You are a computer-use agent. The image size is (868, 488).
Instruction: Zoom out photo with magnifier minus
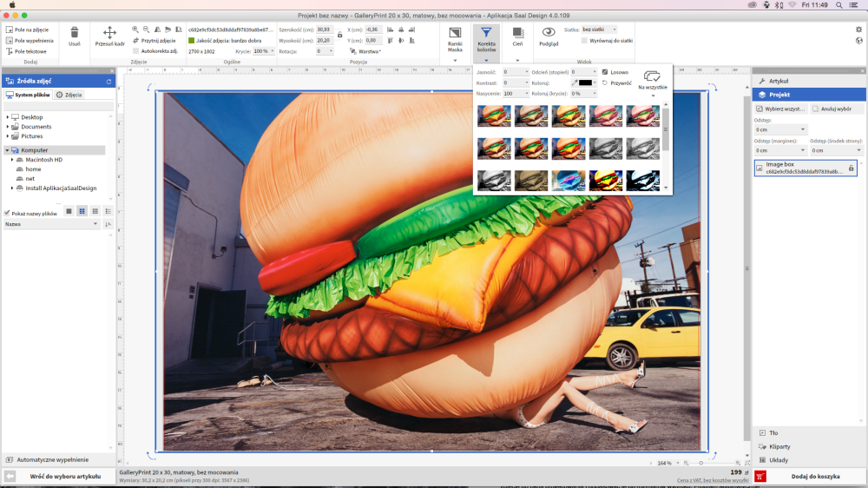click(146, 30)
